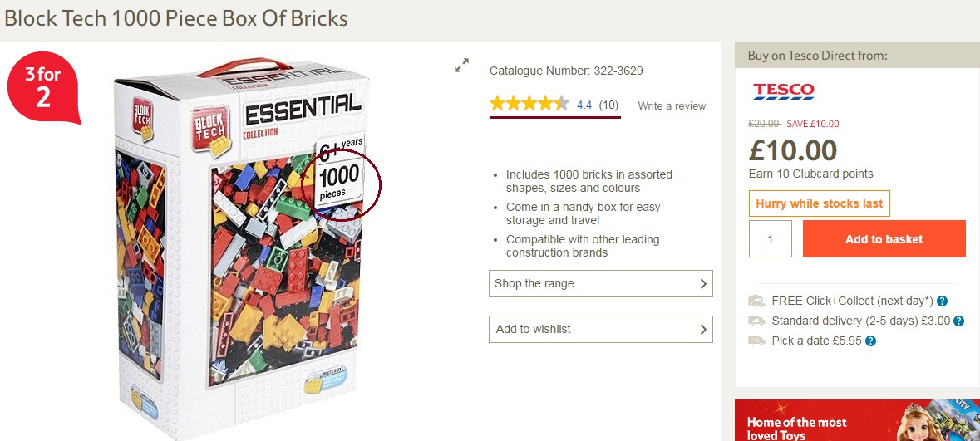This screenshot has height=441, width=980.
Task: Click the red 3 for 2 badge
Action: [x=42, y=88]
